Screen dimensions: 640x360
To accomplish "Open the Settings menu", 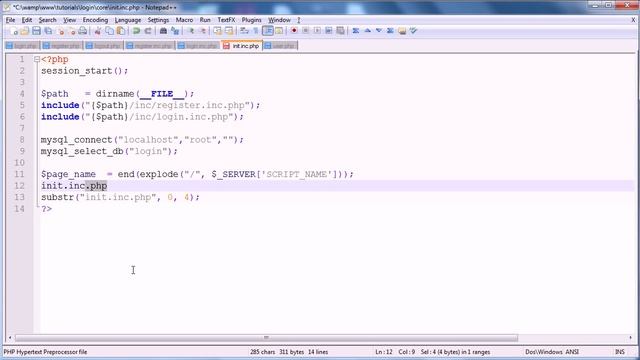I will [x=158, y=20].
